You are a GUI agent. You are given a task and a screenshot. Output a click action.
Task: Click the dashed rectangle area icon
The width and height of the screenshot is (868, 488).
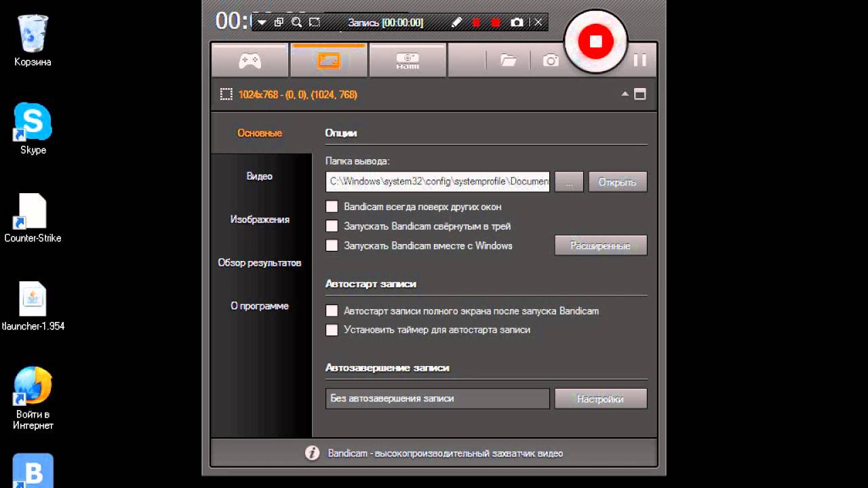tap(226, 94)
